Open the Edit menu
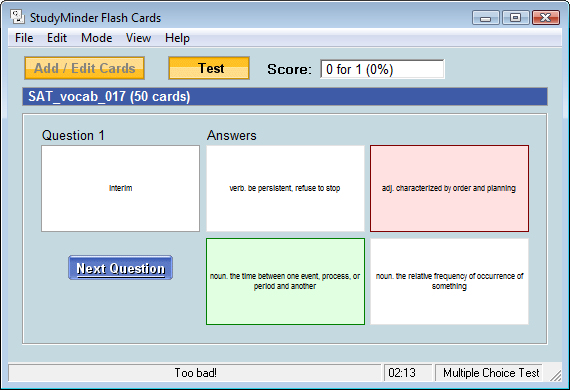 pos(57,38)
